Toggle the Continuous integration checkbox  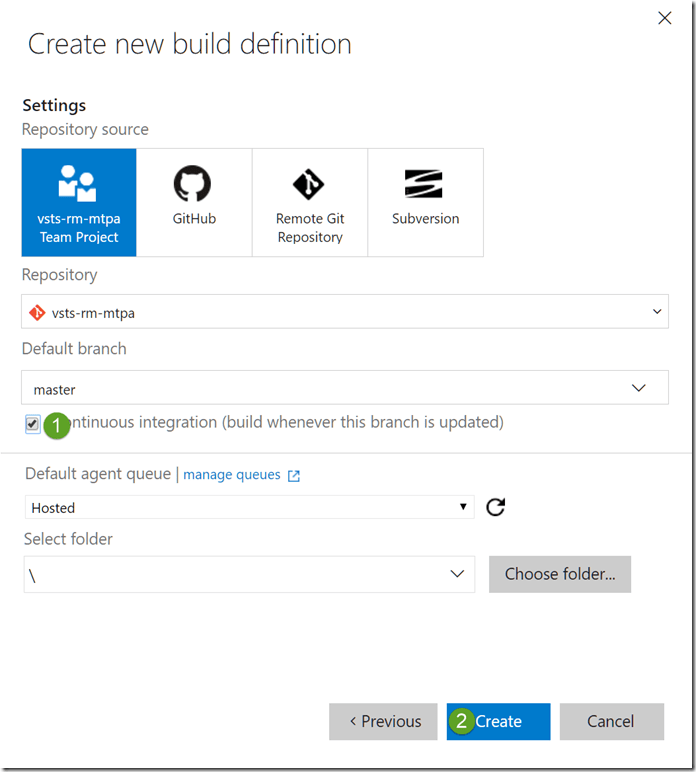click(33, 424)
